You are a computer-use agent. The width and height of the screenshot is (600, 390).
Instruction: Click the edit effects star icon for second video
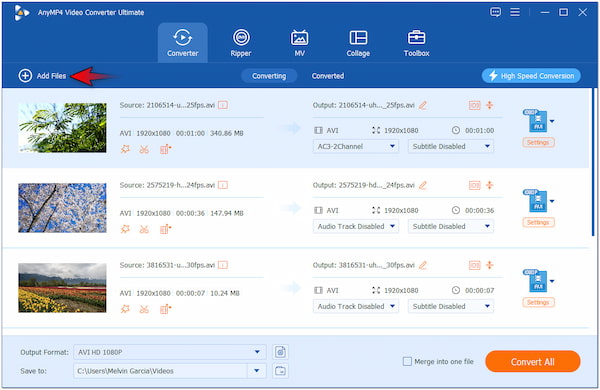[125, 229]
